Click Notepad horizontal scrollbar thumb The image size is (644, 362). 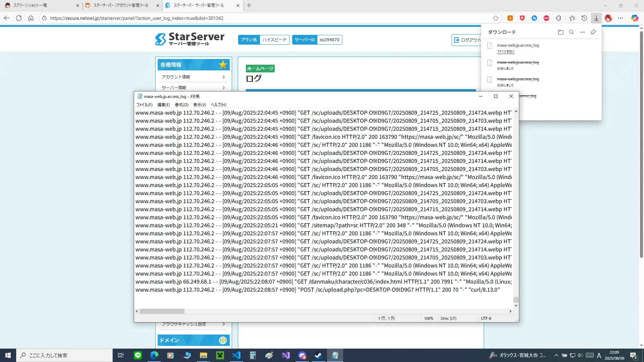[x=162, y=311]
